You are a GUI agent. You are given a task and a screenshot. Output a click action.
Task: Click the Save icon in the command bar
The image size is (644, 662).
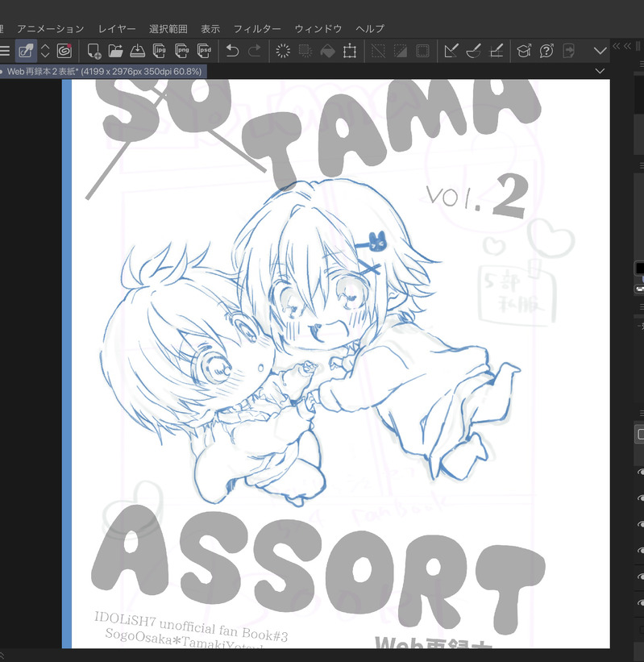[x=137, y=51]
